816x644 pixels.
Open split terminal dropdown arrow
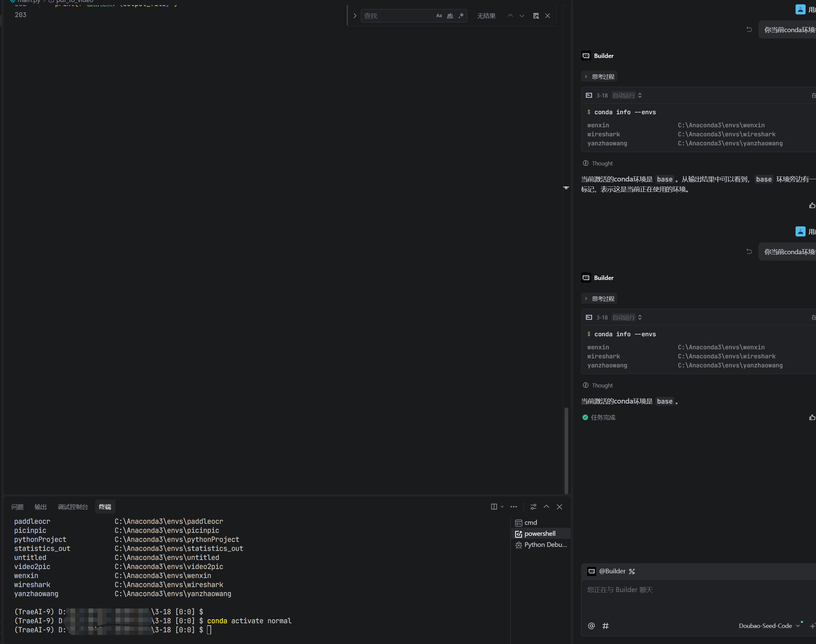tap(502, 507)
